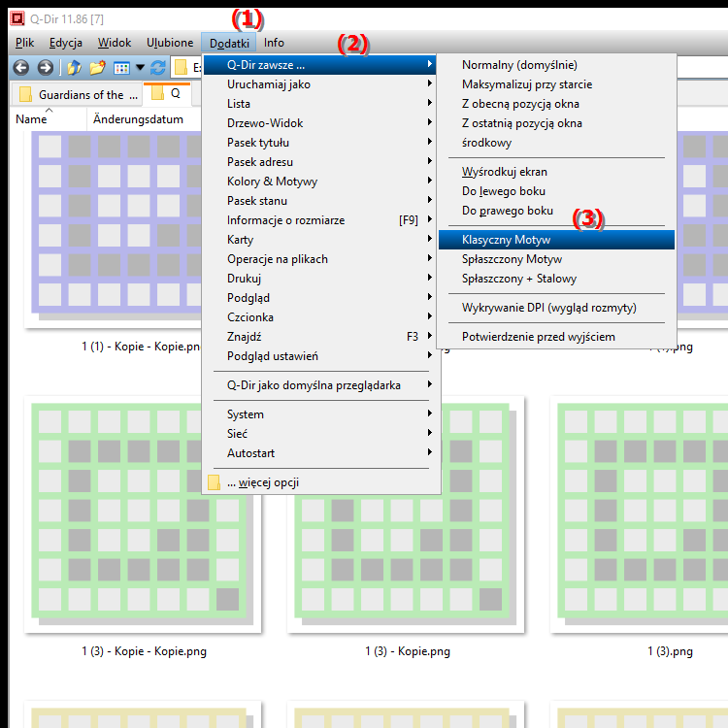Click the file name 1 (3) - Kopie.png

coord(407,651)
